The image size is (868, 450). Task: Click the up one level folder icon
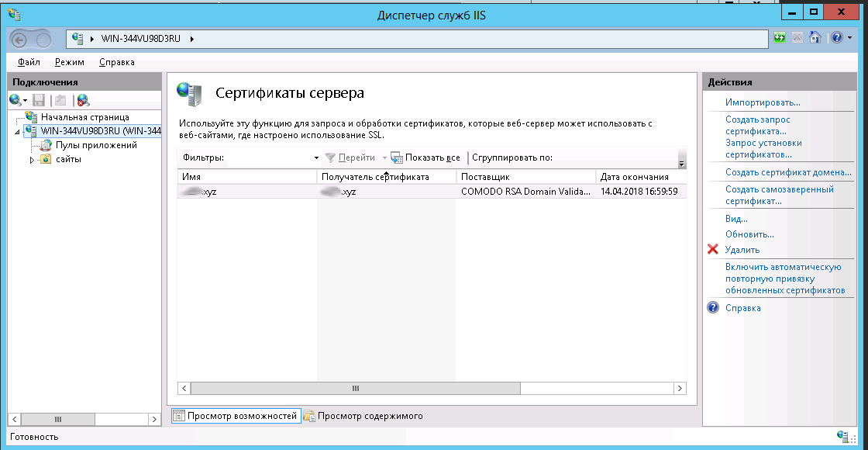60,100
